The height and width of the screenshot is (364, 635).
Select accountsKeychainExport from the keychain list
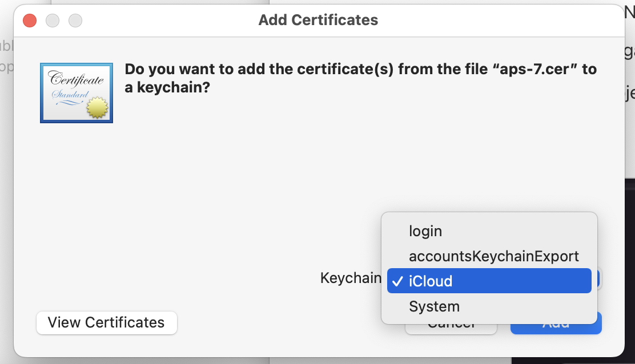point(493,256)
